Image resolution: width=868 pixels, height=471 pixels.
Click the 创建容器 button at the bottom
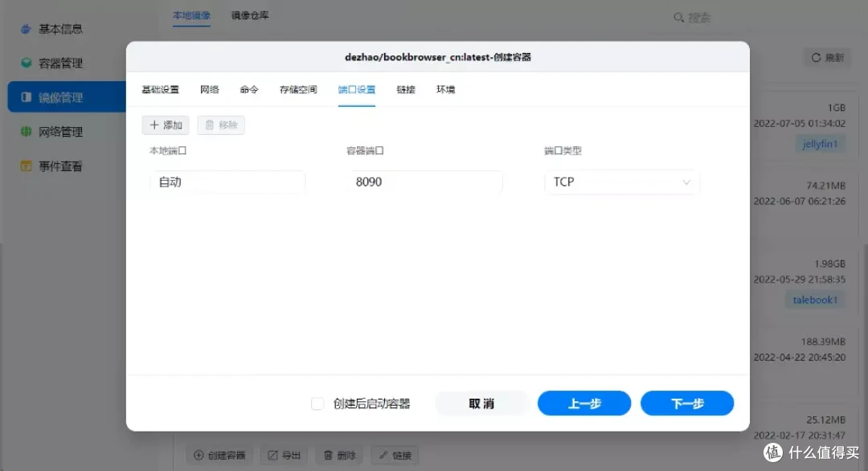point(219,456)
